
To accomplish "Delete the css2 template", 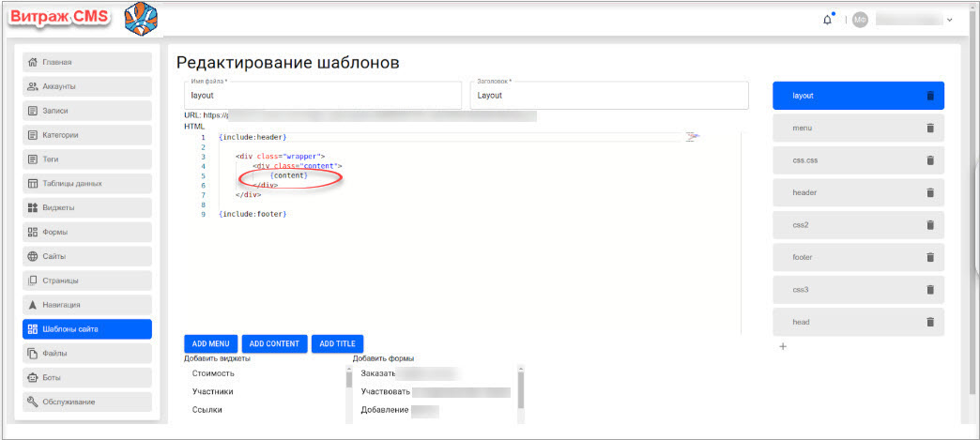I will point(930,225).
